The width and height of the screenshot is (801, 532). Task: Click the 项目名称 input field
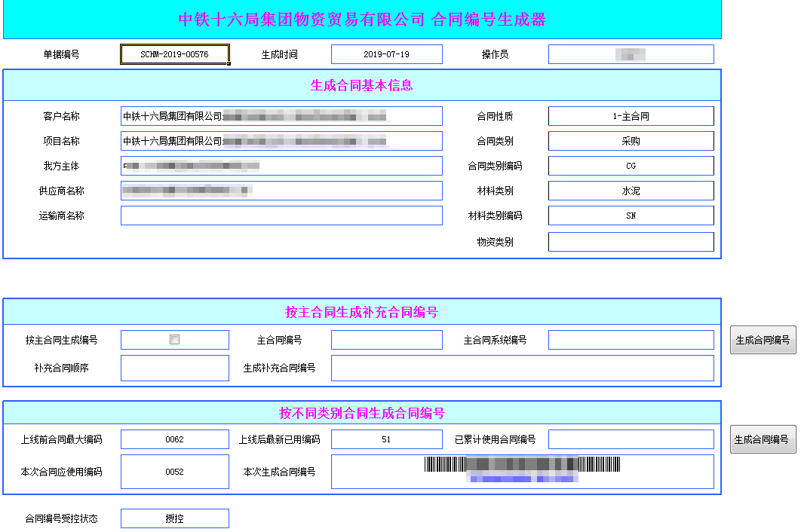coord(281,141)
